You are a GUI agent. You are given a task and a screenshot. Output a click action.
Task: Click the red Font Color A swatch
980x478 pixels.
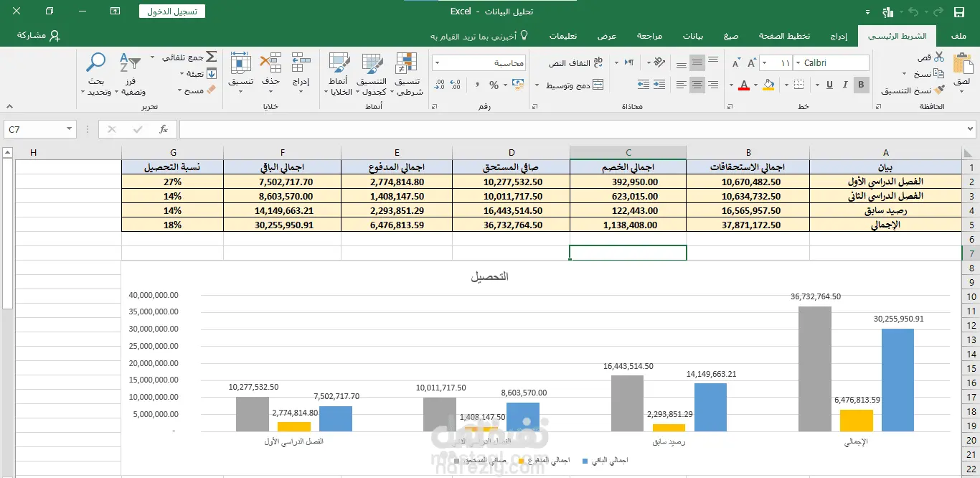point(744,85)
